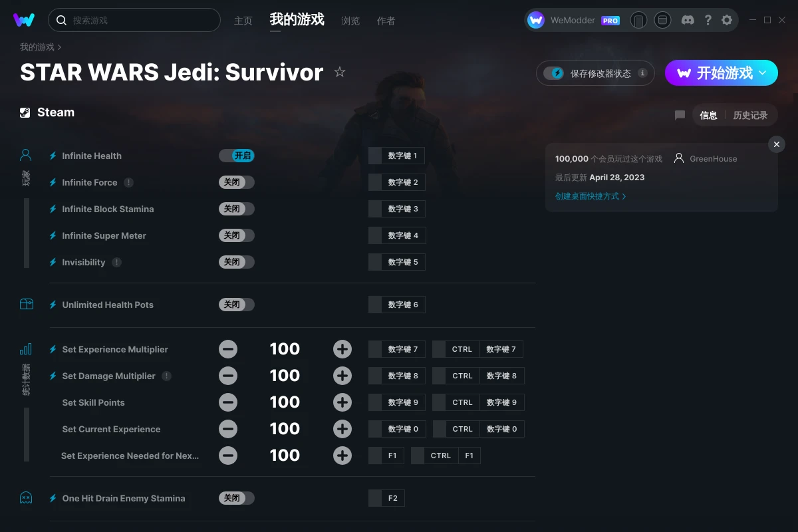Click the Steam platform icon
The image size is (798, 532).
pos(25,112)
